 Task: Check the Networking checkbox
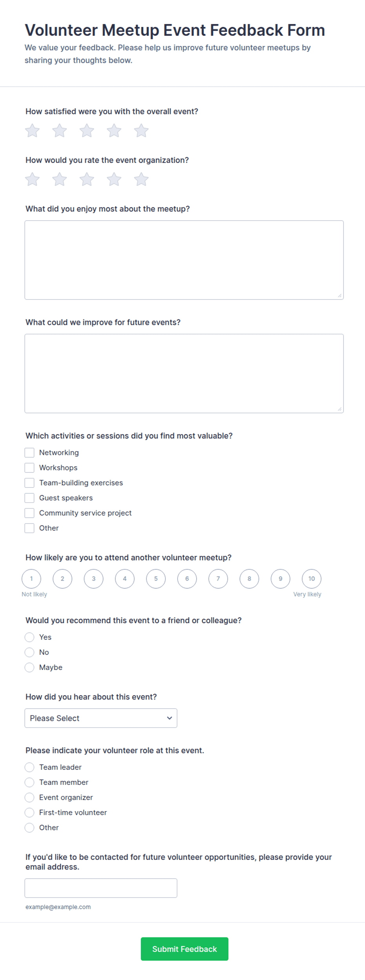coord(29,453)
